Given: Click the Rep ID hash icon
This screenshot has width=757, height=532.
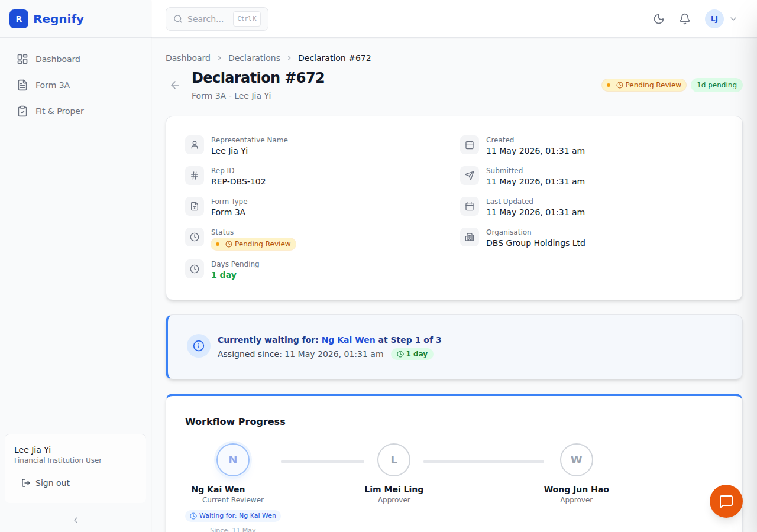Looking at the screenshot, I should [x=195, y=176].
